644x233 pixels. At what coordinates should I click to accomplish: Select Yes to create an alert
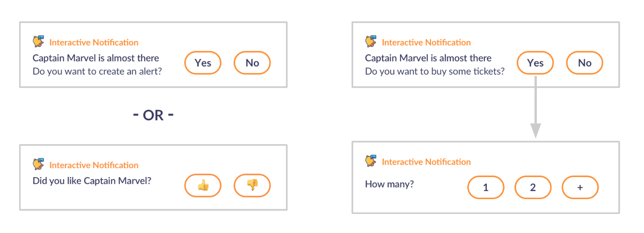[203, 63]
